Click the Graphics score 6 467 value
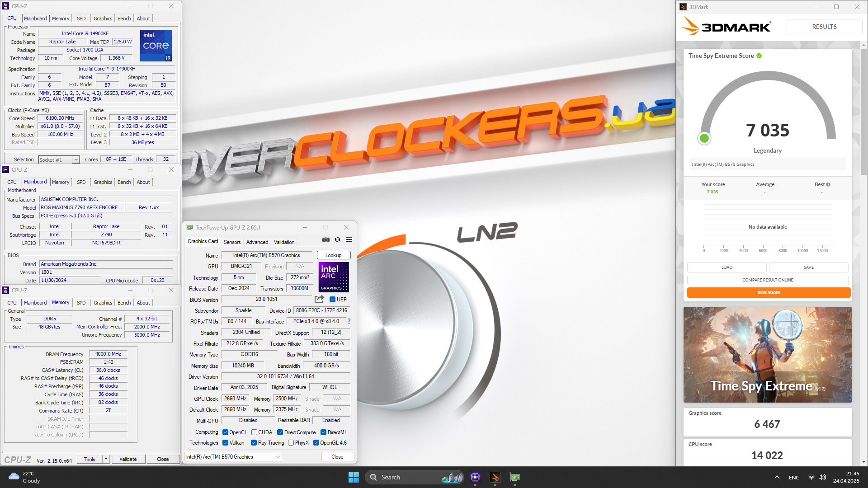Image resolution: width=868 pixels, height=488 pixels. coord(767,424)
